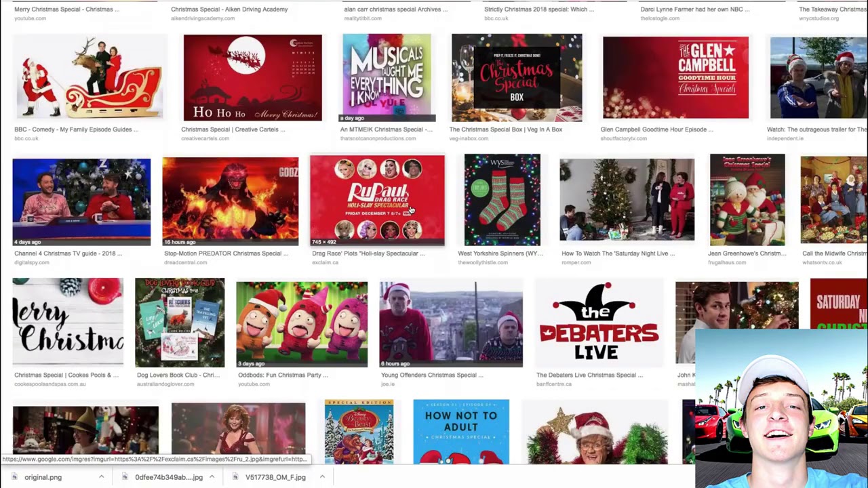The height and width of the screenshot is (488, 868).
Task: Open downloaded file original.png
Action: click(43, 477)
